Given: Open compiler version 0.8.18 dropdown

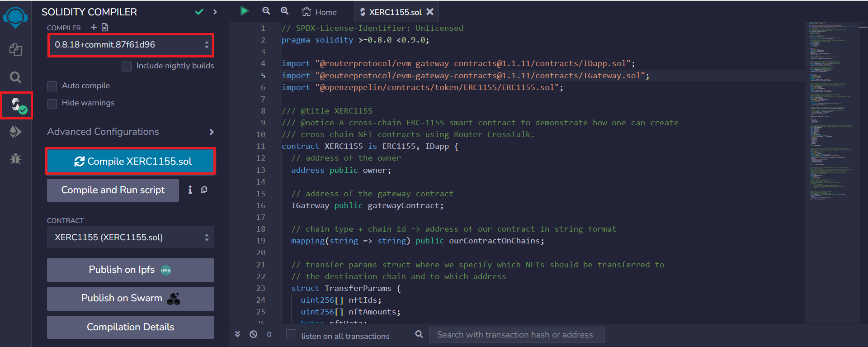Looking at the screenshot, I should tap(131, 45).
